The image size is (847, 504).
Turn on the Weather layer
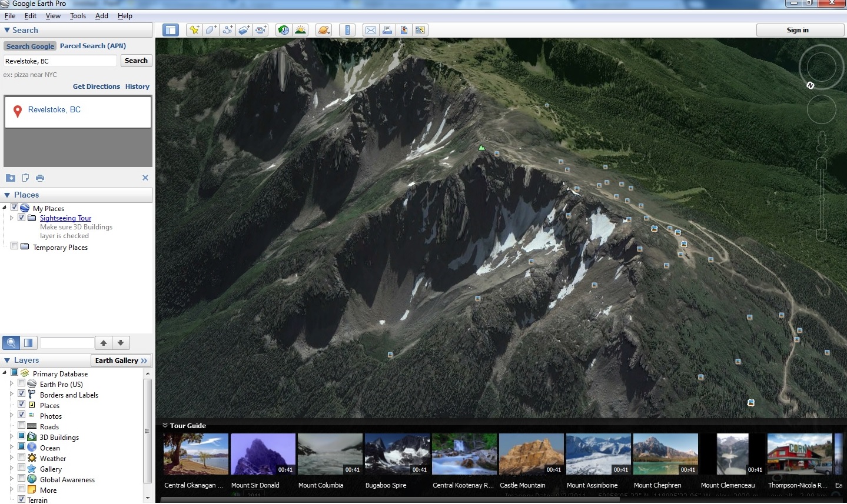click(22, 458)
